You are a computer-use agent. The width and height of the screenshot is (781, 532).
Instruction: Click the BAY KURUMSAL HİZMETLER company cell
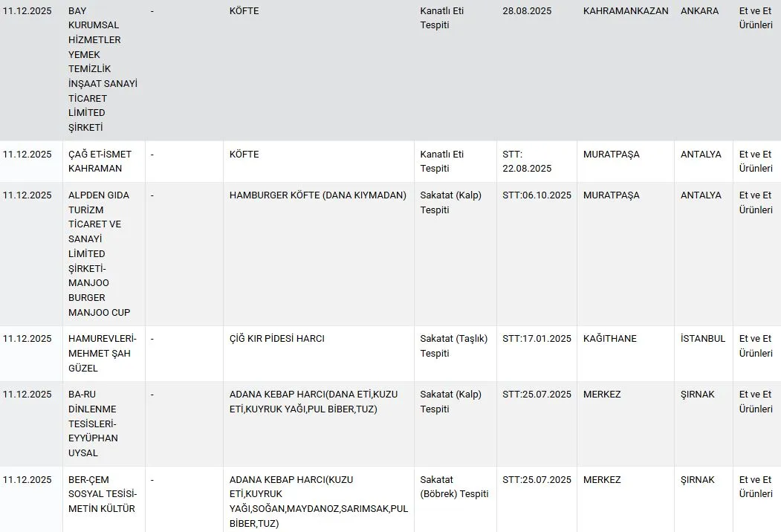click(x=103, y=69)
